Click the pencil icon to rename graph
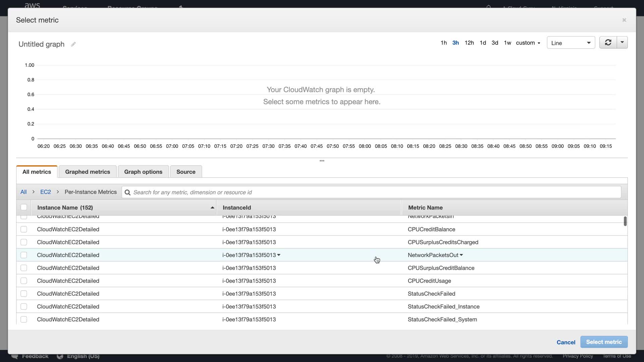This screenshot has width=644, height=362. click(x=73, y=44)
